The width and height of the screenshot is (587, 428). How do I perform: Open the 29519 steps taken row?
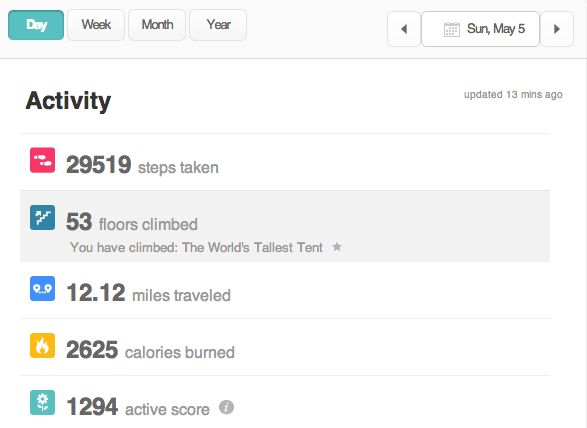pyautogui.click(x=285, y=162)
